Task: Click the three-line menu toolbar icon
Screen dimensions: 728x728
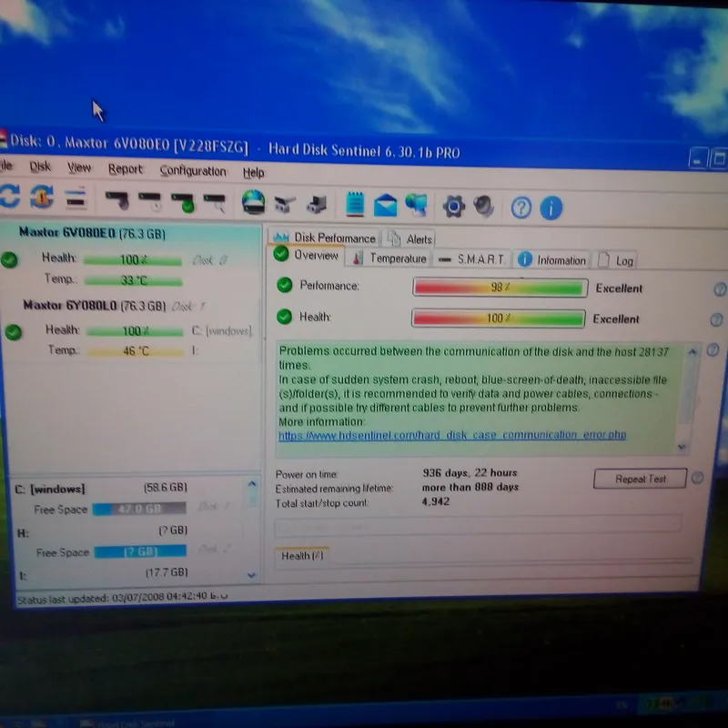Action: tap(76, 197)
